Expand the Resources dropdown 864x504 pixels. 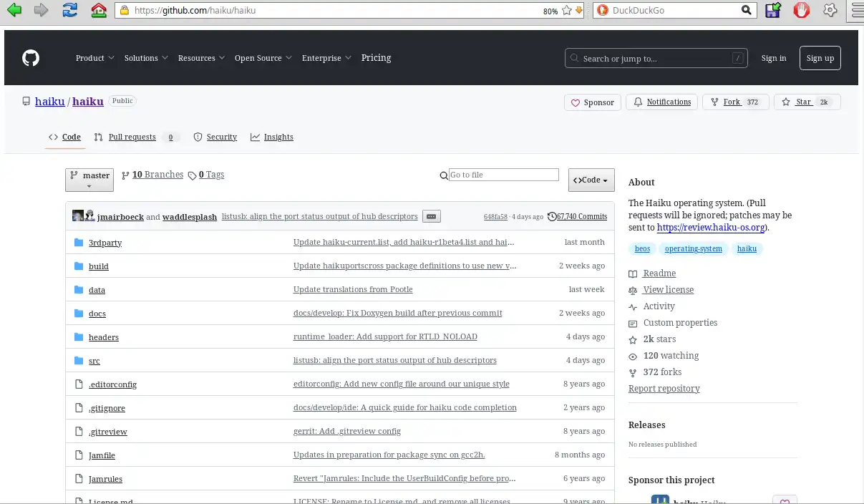pyautogui.click(x=201, y=58)
